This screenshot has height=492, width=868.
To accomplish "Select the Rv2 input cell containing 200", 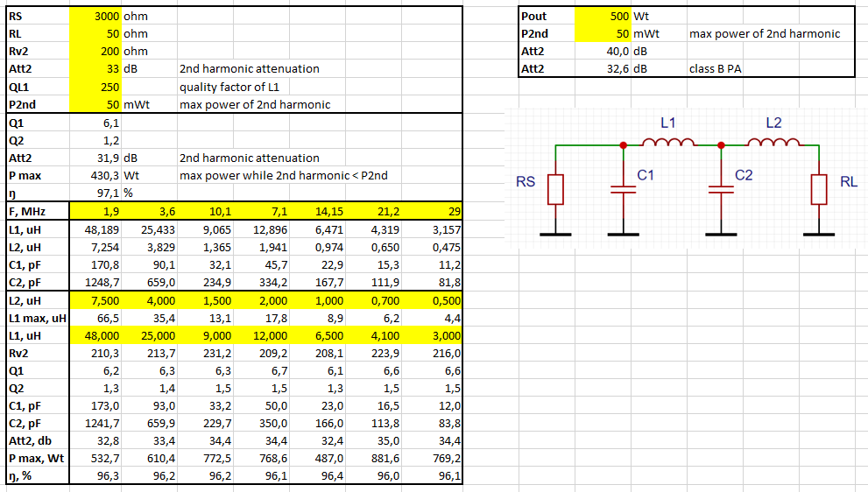I will 94,52.
